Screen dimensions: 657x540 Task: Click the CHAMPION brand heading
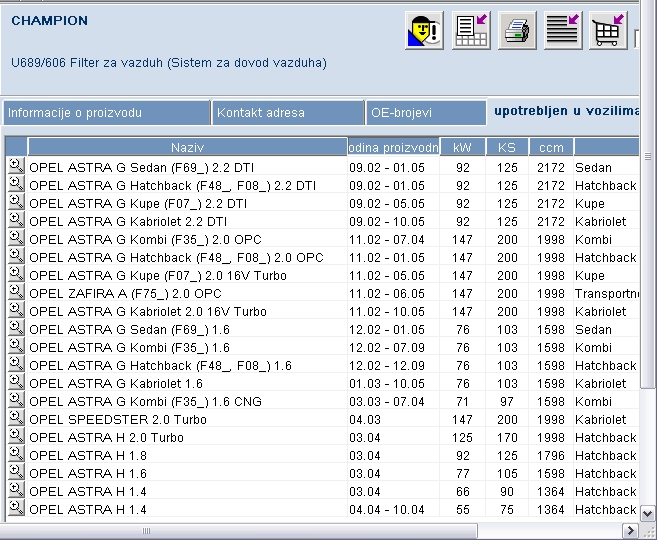click(x=49, y=21)
